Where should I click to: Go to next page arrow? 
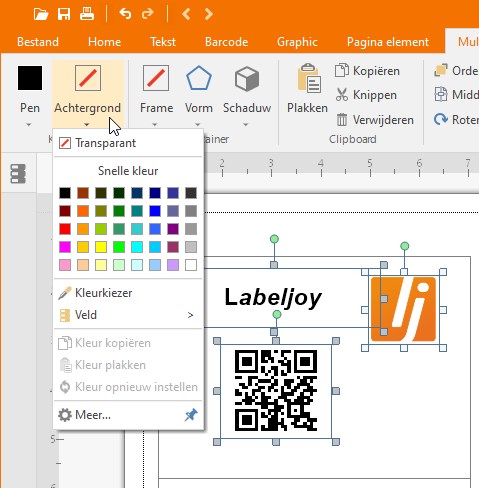coord(209,14)
